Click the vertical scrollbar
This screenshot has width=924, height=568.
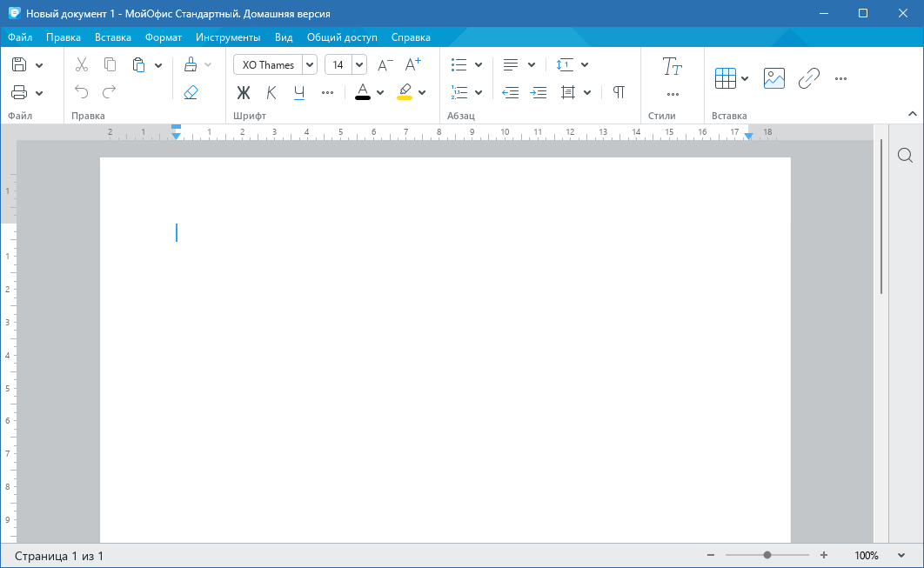(881, 217)
